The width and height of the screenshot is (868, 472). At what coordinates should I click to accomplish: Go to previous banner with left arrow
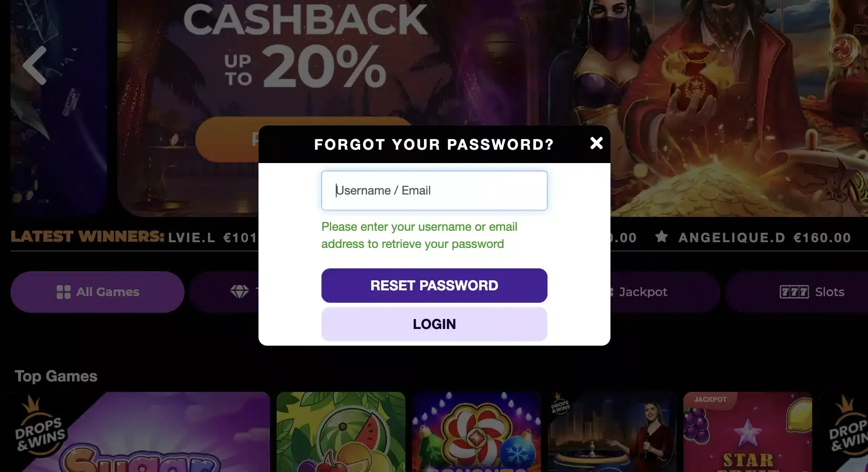click(35, 65)
